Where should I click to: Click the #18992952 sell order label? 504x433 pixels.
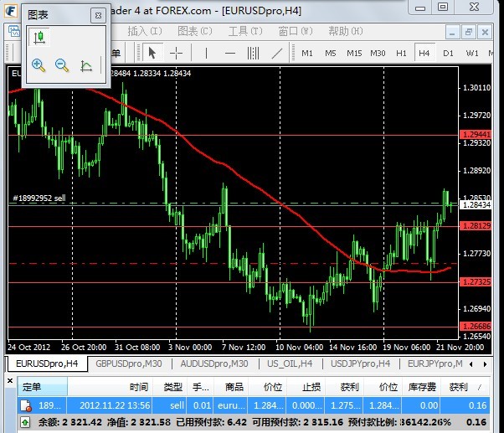pyautogui.click(x=39, y=198)
